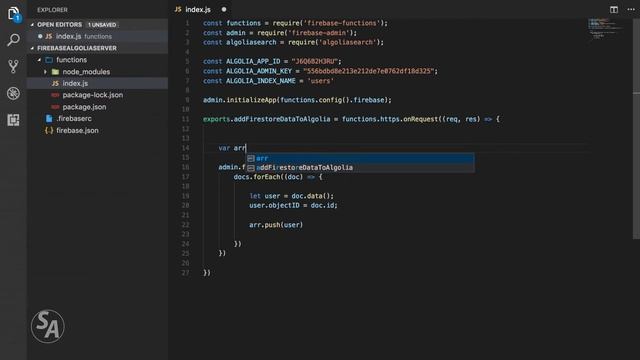Click line number 11 in gutter
The width and height of the screenshot is (640, 360).
pyautogui.click(x=185, y=119)
